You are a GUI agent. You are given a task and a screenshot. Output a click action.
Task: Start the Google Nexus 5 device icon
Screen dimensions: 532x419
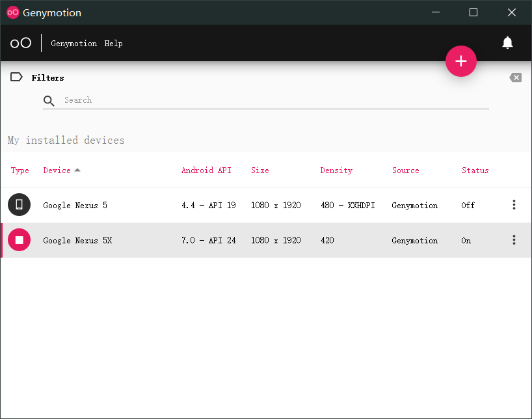[x=20, y=204]
